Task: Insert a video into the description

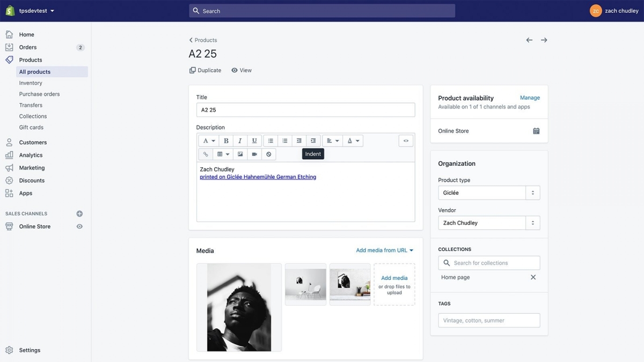Action: [x=253, y=153]
